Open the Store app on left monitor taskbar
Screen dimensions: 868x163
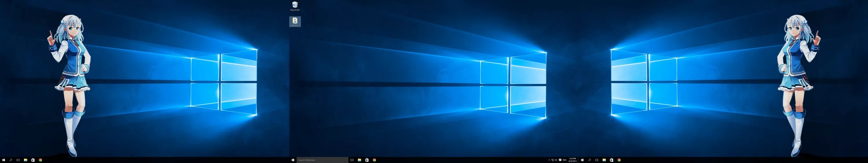(33, 160)
